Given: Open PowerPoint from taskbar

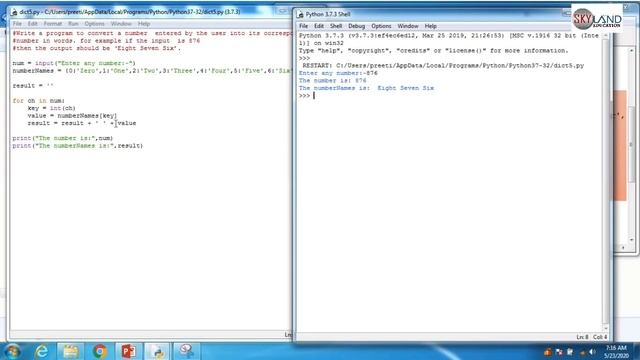Looking at the screenshot, I should pos(128,351).
